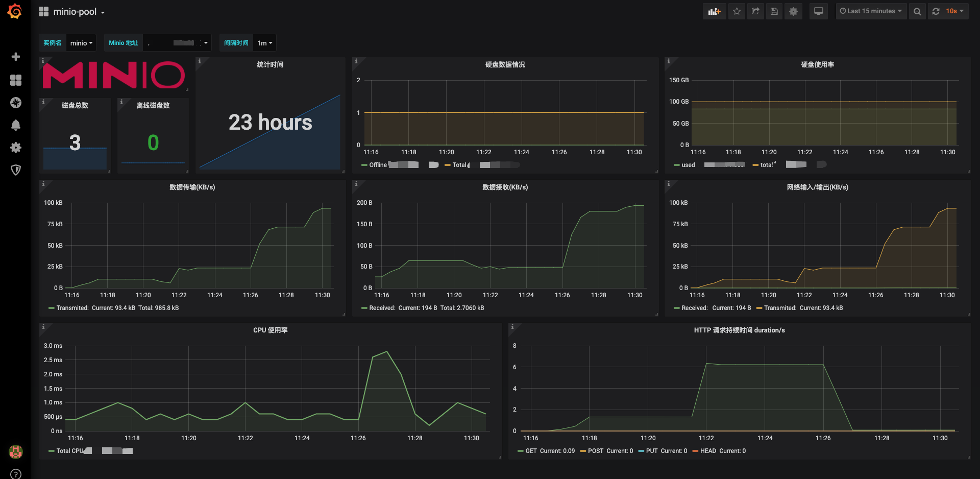The height and width of the screenshot is (479, 980).
Task: Click the 离线磁盘数 value 0
Action: coord(153,142)
